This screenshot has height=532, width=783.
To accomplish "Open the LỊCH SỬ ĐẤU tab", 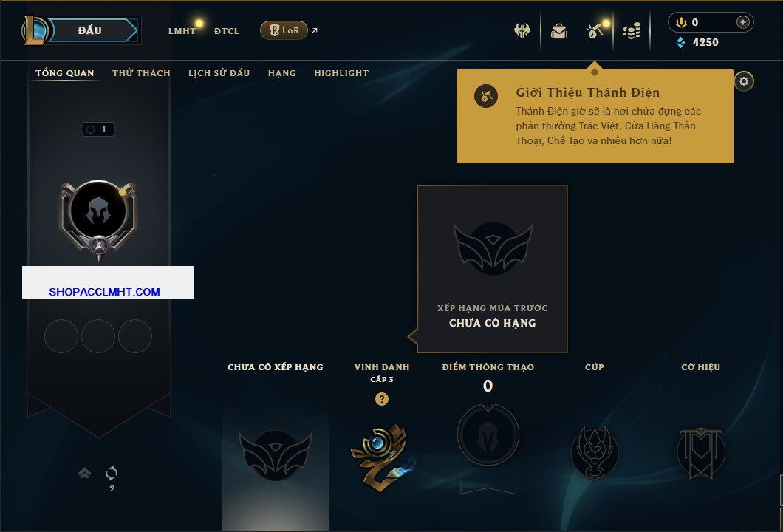I will click(x=219, y=73).
